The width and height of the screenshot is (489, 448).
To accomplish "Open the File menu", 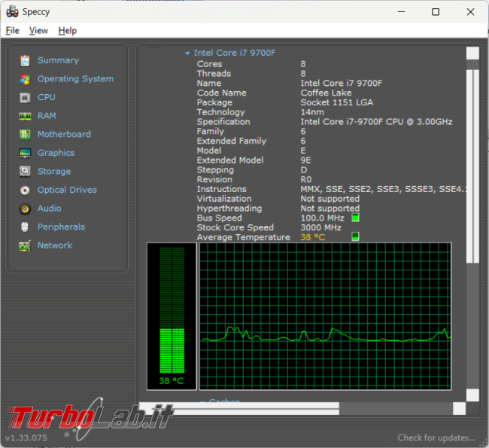I will tap(13, 31).
